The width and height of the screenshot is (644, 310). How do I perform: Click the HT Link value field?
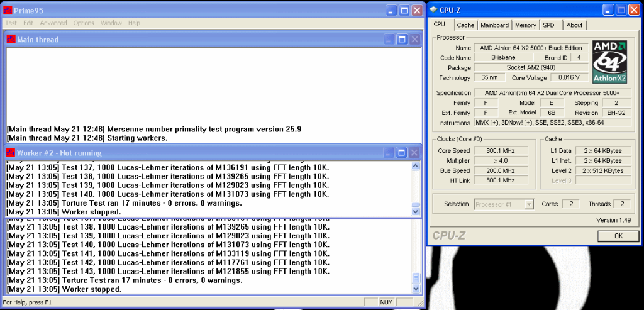point(501,180)
